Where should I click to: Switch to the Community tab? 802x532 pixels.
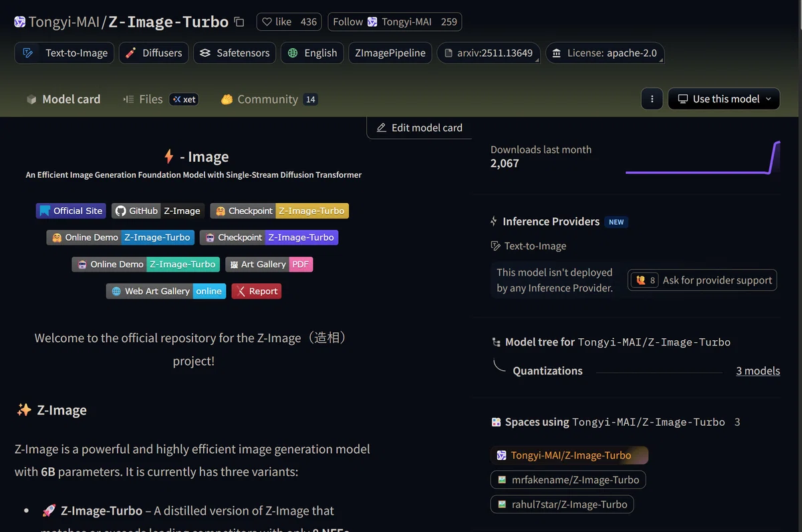pos(269,99)
